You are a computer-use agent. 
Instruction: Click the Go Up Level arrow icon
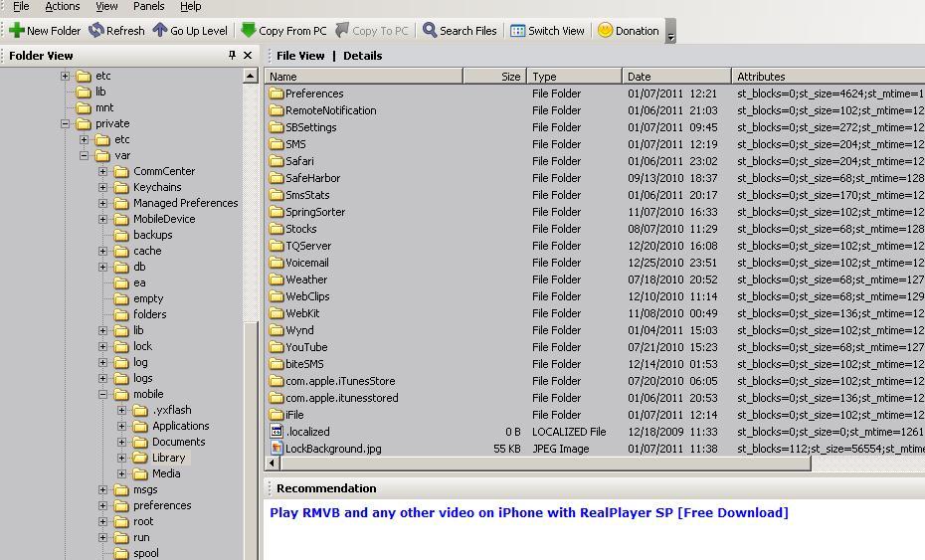coord(159,31)
